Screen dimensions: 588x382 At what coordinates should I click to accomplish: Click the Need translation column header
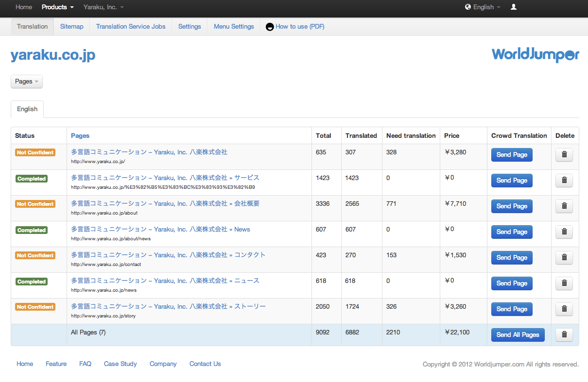point(411,136)
